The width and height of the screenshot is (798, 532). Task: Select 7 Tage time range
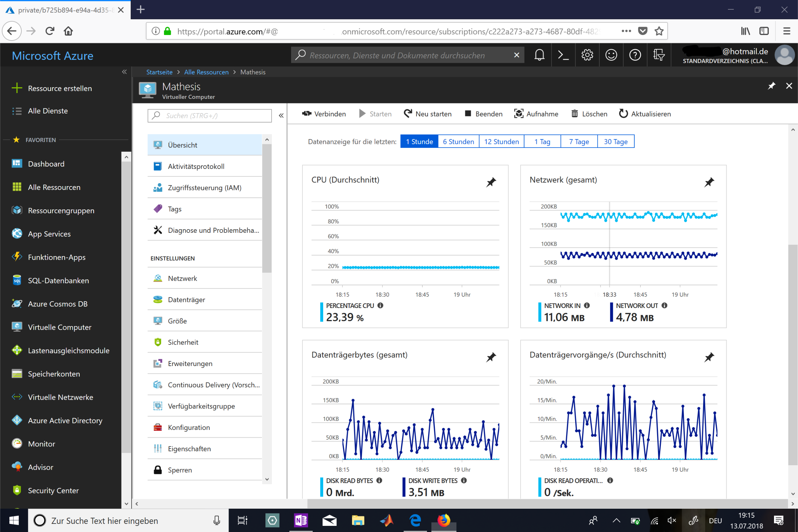coord(579,141)
